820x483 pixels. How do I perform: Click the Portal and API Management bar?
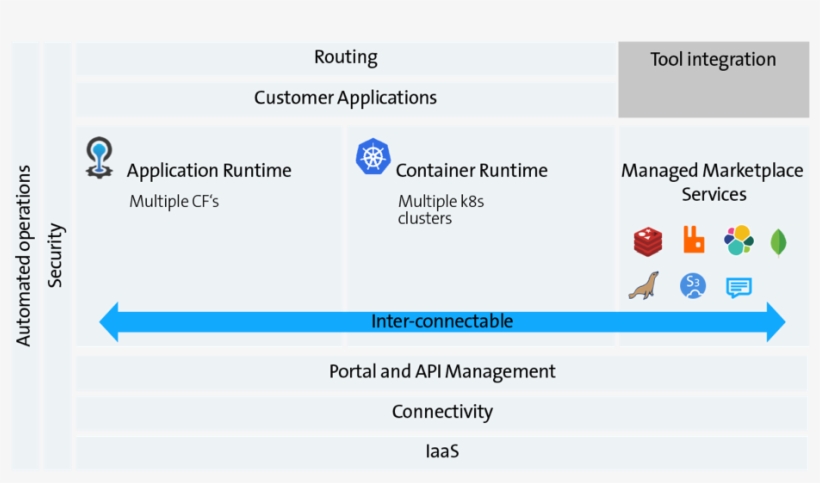point(441,373)
